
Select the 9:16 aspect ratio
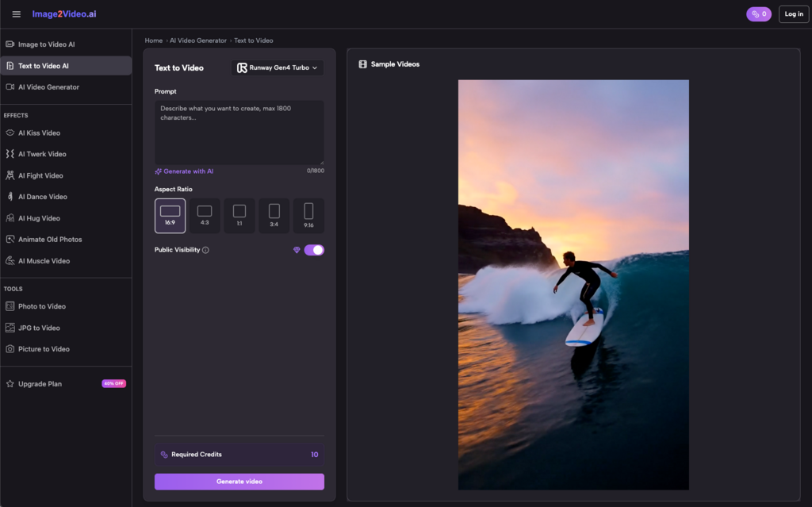pos(308,216)
